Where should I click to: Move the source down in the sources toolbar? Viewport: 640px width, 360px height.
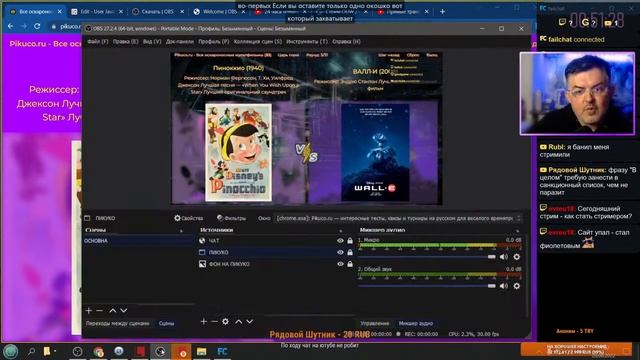click(249, 322)
